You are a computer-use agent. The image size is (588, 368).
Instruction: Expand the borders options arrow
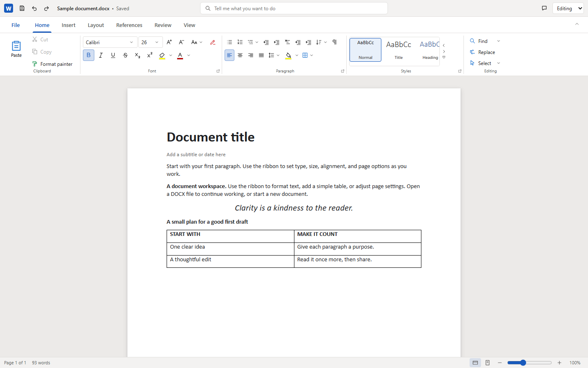312,55
